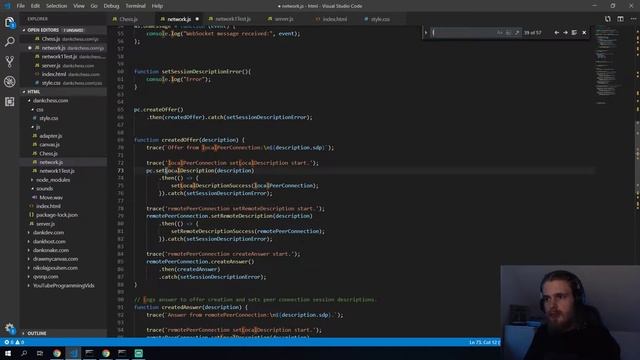Open the Windows Start menu
The width and height of the screenshot is (640, 360).
pos(8,353)
